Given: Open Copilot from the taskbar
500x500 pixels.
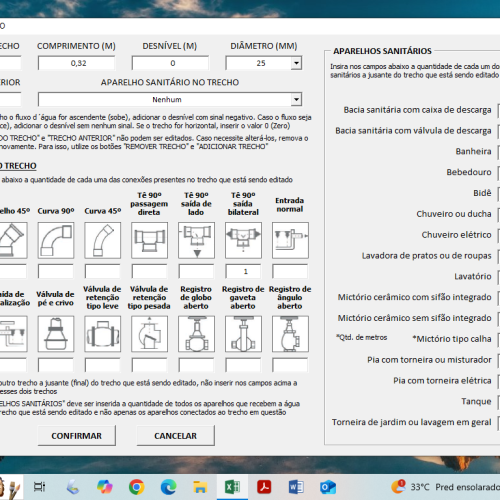Looking at the screenshot, I should click(105, 487).
